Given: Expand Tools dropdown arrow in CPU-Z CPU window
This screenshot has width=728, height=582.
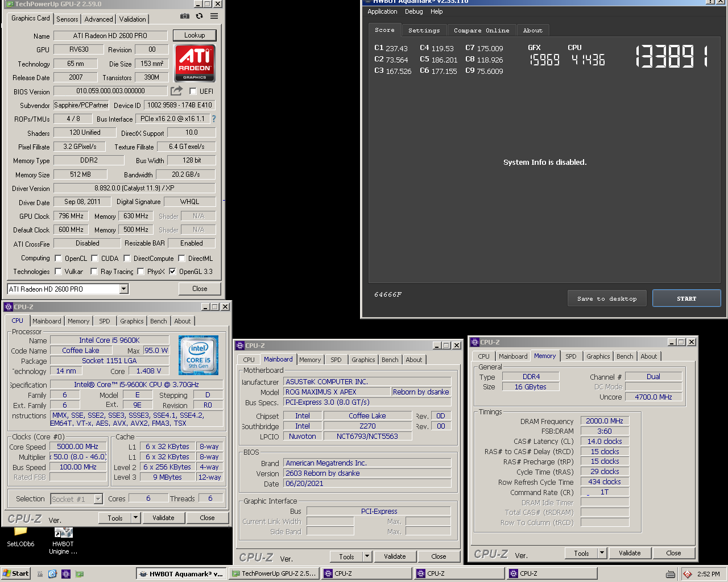Looking at the screenshot, I should (136, 518).
